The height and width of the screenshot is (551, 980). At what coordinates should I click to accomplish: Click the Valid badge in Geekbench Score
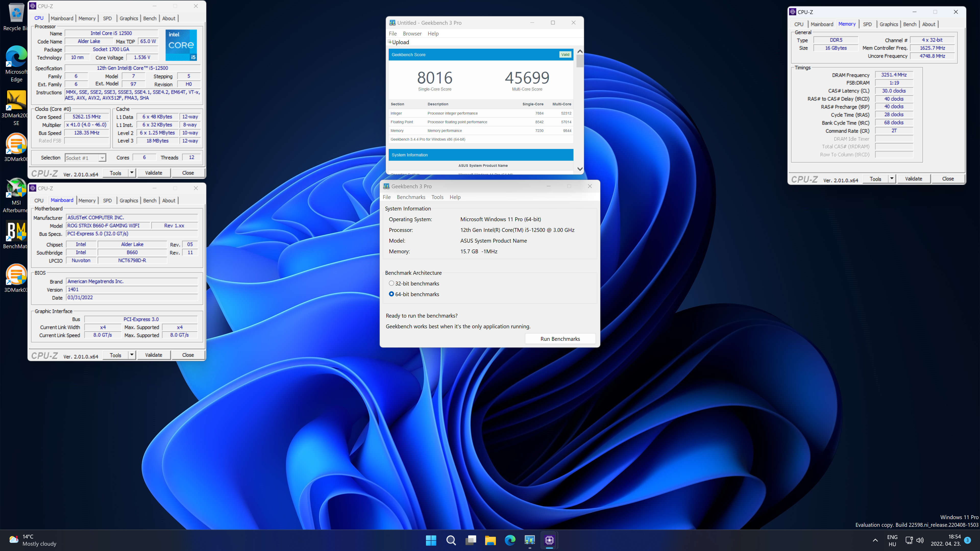click(x=565, y=54)
